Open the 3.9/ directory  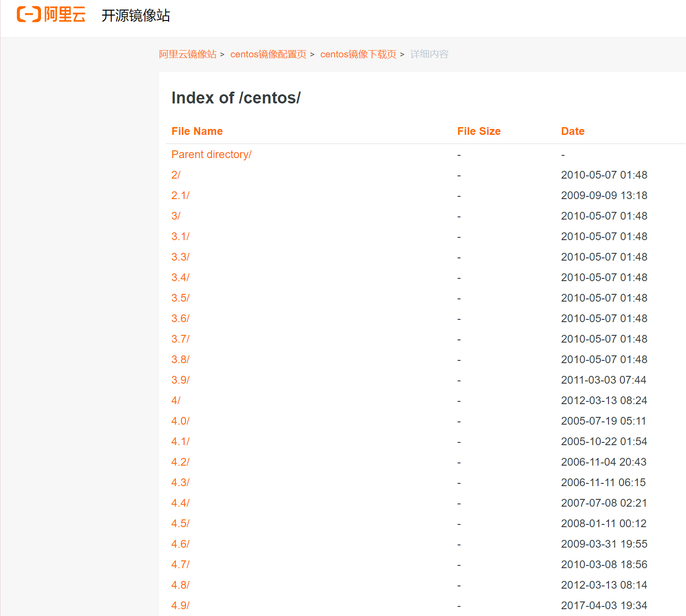click(180, 380)
